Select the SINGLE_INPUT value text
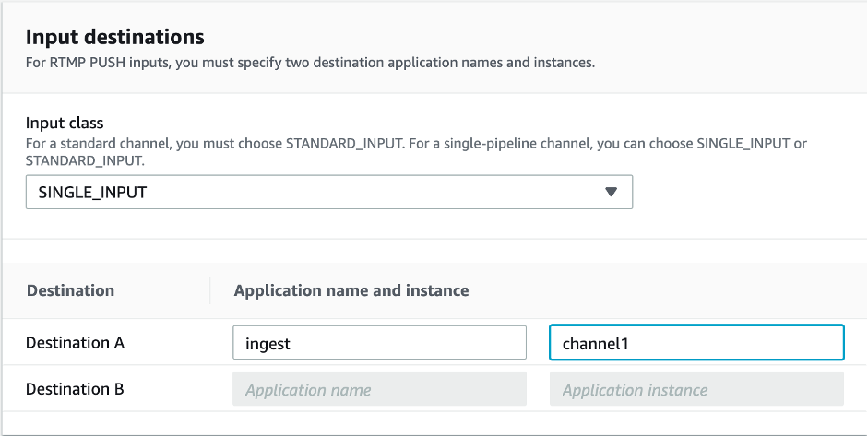This screenshot has height=437, width=868. coord(93,192)
